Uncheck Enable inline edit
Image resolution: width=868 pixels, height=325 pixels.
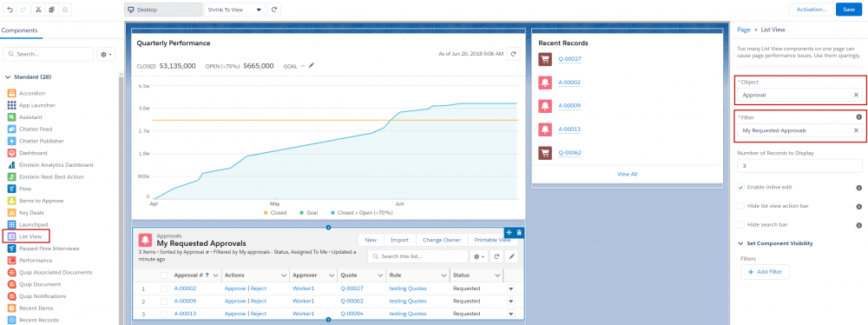[x=740, y=188]
